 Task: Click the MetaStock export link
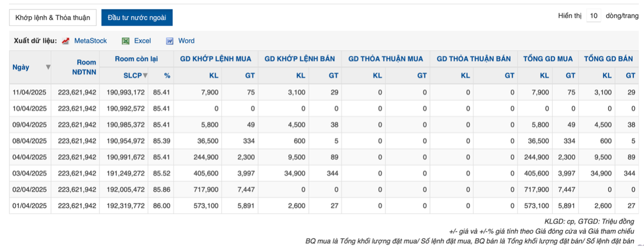point(90,41)
